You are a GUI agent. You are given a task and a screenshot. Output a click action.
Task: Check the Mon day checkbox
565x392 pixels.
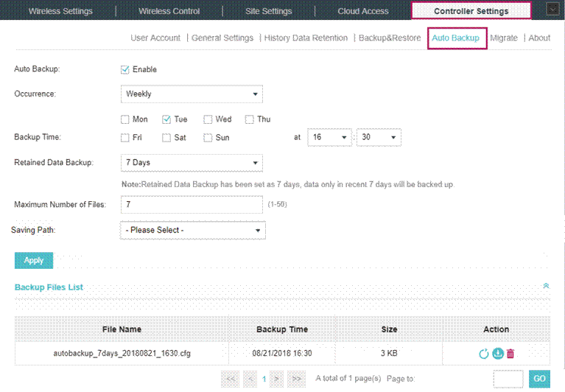click(x=125, y=119)
